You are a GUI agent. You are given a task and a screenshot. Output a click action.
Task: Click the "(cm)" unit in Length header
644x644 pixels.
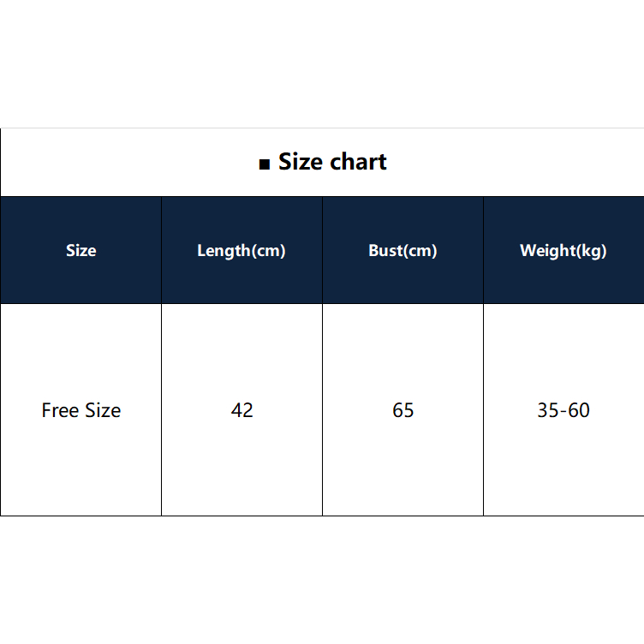(x=268, y=251)
